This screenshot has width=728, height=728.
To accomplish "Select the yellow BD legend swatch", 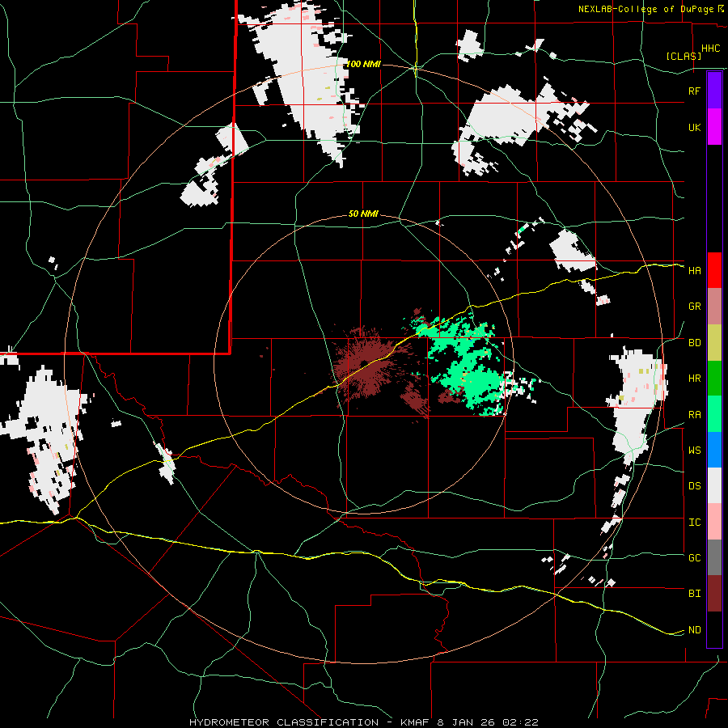I will [x=714, y=342].
